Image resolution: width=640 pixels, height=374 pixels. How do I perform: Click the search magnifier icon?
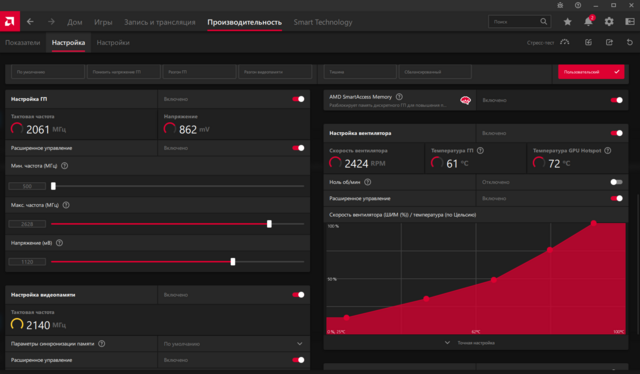click(544, 22)
